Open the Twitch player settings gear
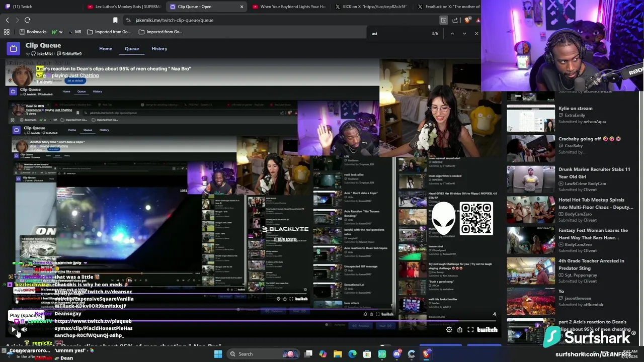This screenshot has width=644, height=362. pos(449,329)
